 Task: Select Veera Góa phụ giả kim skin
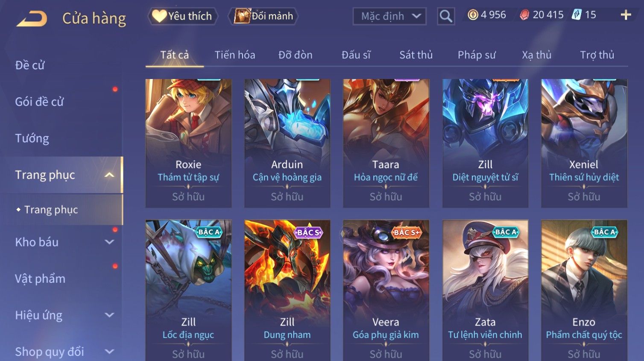(386, 290)
